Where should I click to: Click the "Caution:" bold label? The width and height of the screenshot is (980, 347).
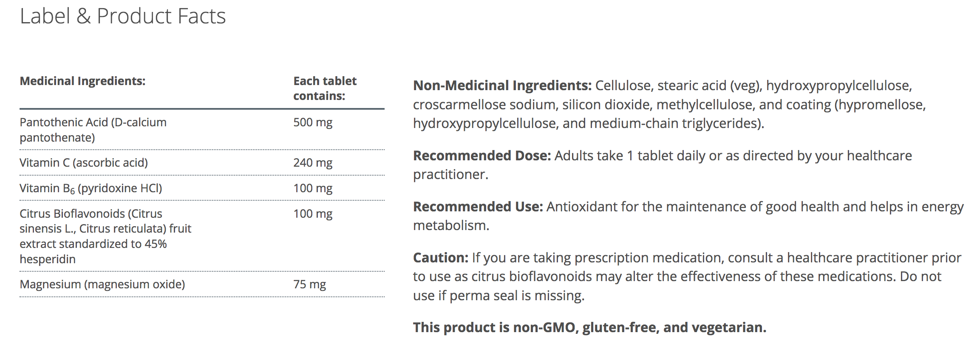coord(440,258)
